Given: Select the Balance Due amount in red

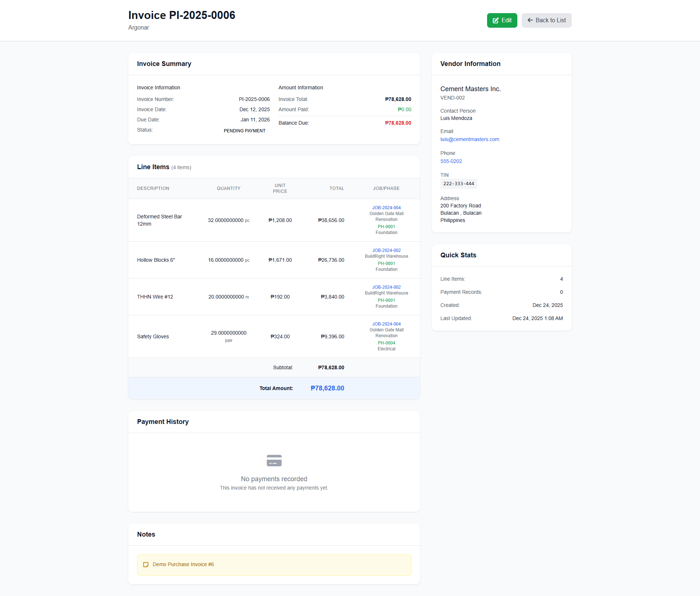Looking at the screenshot, I should point(398,123).
